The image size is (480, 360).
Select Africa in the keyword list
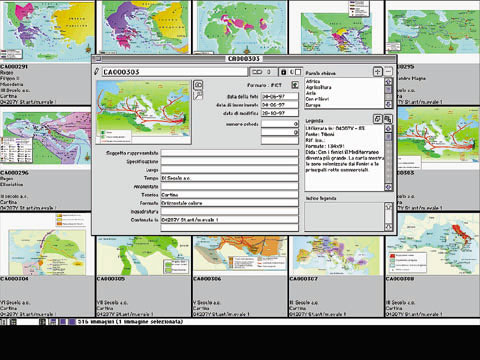(313, 81)
